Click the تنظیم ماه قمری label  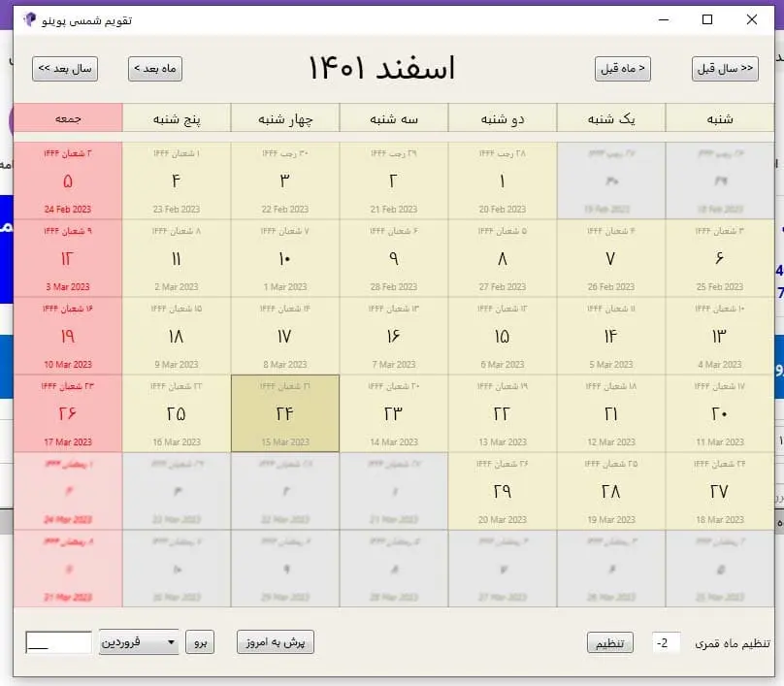click(x=733, y=643)
